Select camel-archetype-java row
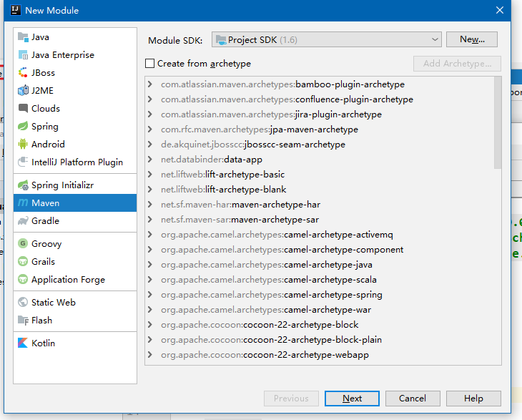This screenshot has width=522, height=420. pyautogui.click(x=320, y=265)
